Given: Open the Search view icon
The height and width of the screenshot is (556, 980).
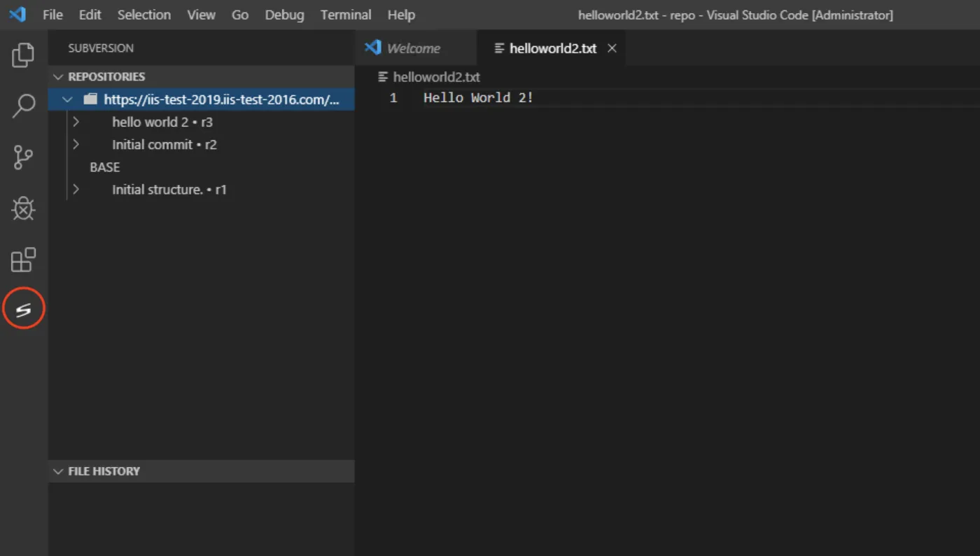Looking at the screenshot, I should pyautogui.click(x=23, y=106).
